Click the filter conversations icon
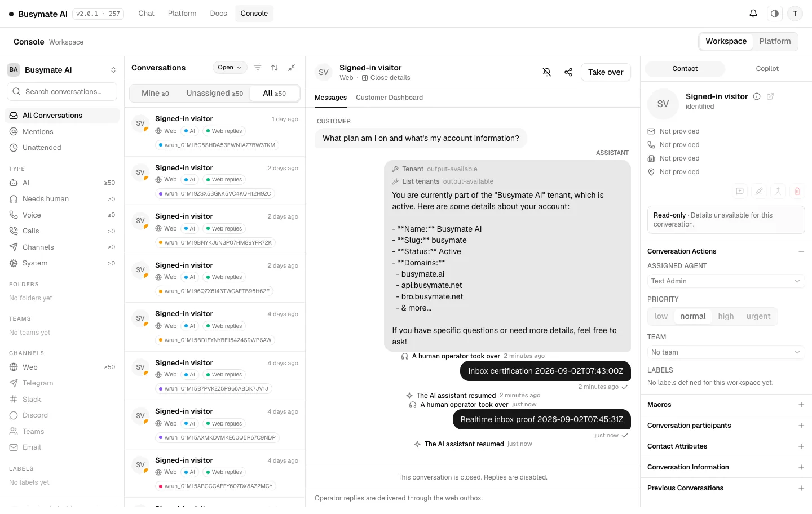Screen dimensions: 812x514 [x=258, y=68]
